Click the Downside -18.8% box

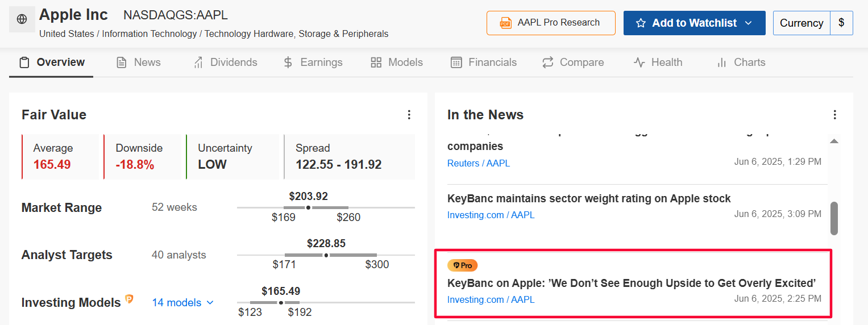point(143,157)
